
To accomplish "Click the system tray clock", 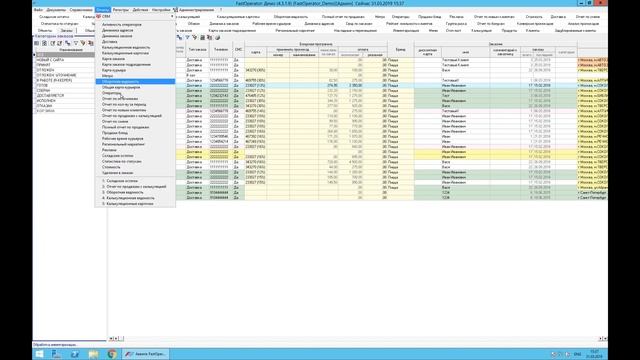I will [594, 354].
